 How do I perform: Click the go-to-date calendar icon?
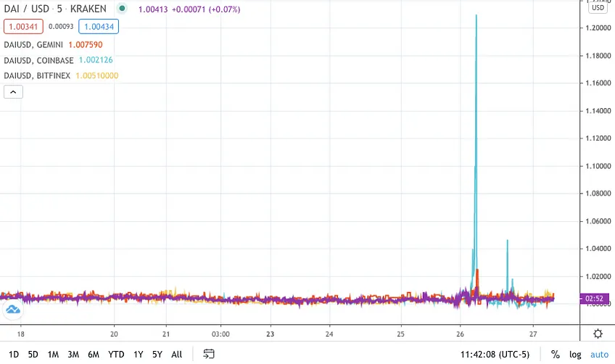(209, 354)
